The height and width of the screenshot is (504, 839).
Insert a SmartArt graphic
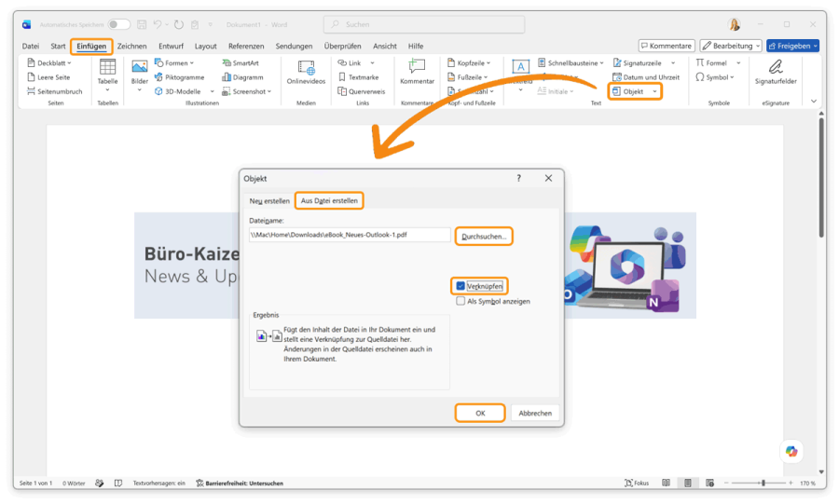(x=241, y=63)
